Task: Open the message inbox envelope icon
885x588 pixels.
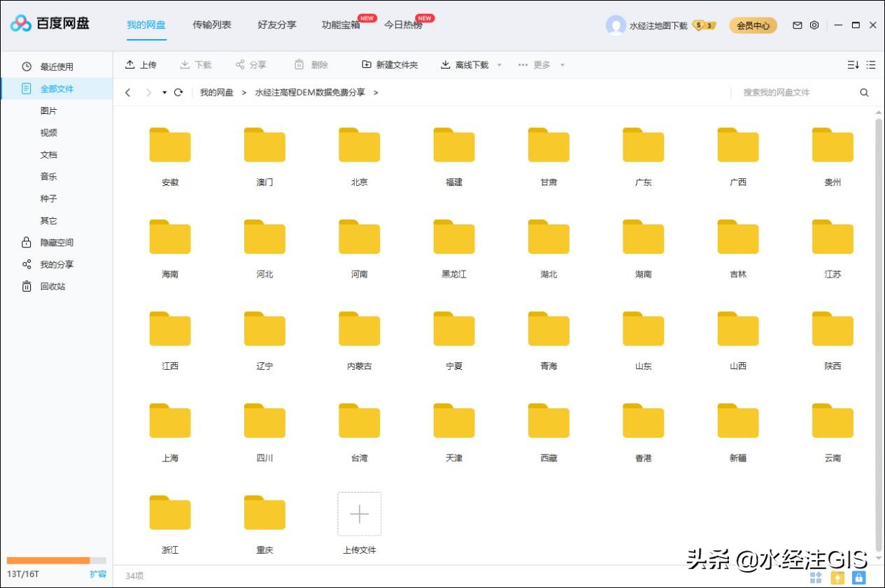Action: pyautogui.click(x=797, y=24)
